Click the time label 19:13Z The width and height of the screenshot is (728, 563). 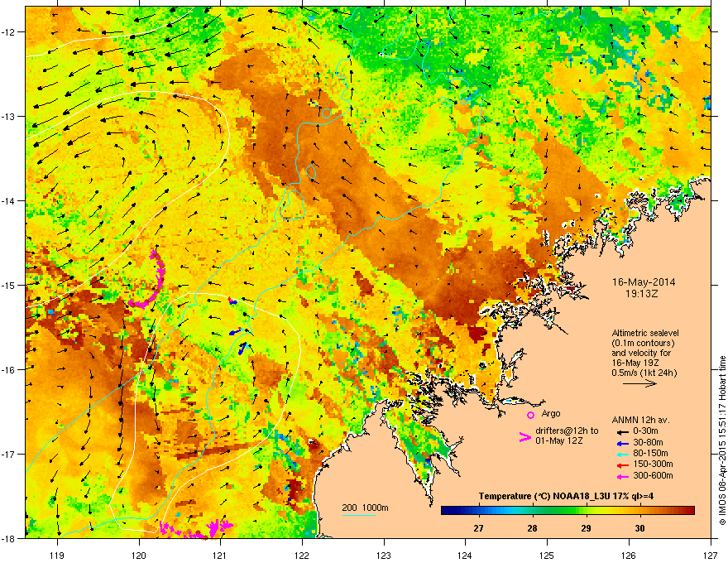tap(644, 294)
